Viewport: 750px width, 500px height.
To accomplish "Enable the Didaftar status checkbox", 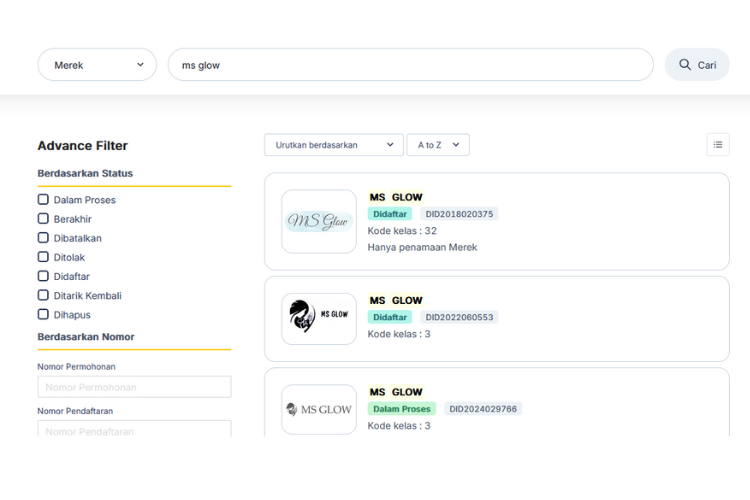I will (43, 276).
